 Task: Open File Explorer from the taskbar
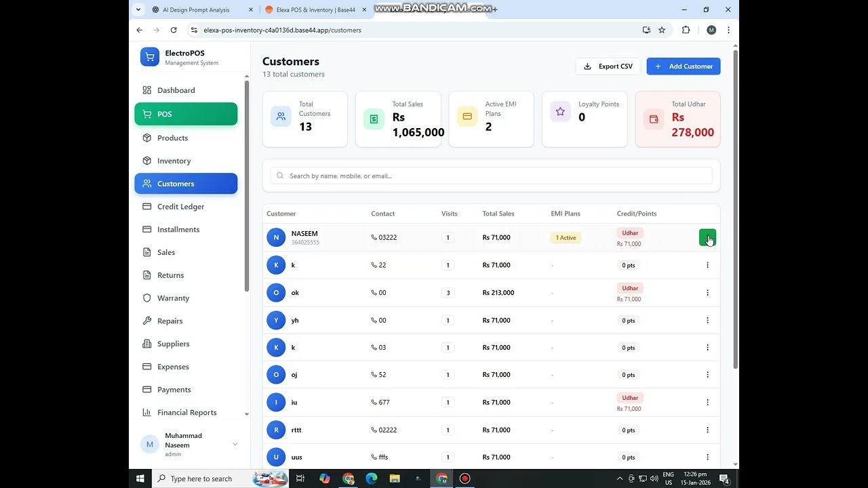[395, 479]
